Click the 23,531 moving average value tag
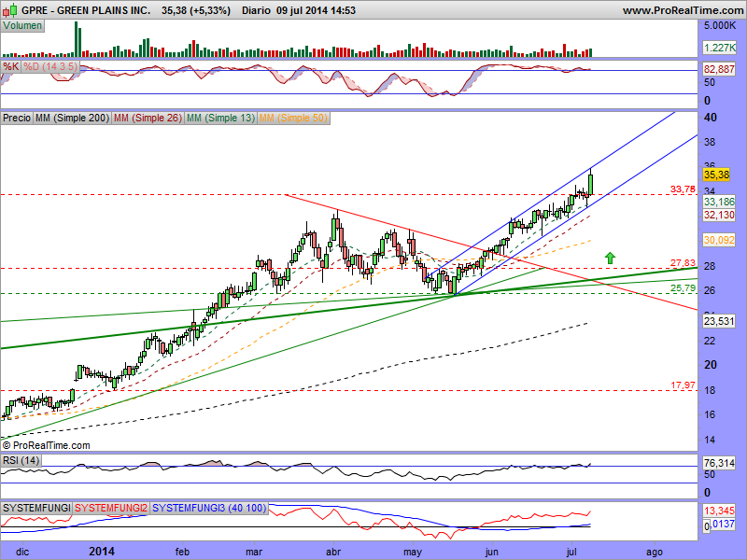 coord(719,321)
